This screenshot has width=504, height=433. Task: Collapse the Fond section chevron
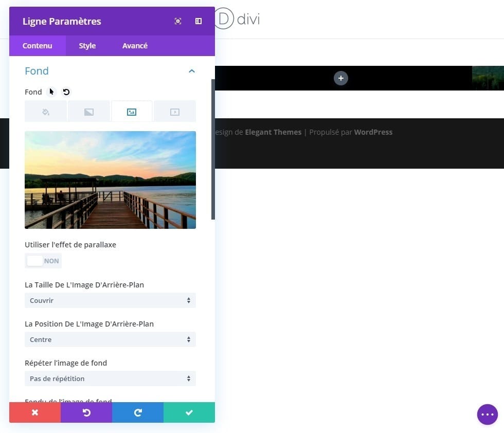[x=192, y=71]
